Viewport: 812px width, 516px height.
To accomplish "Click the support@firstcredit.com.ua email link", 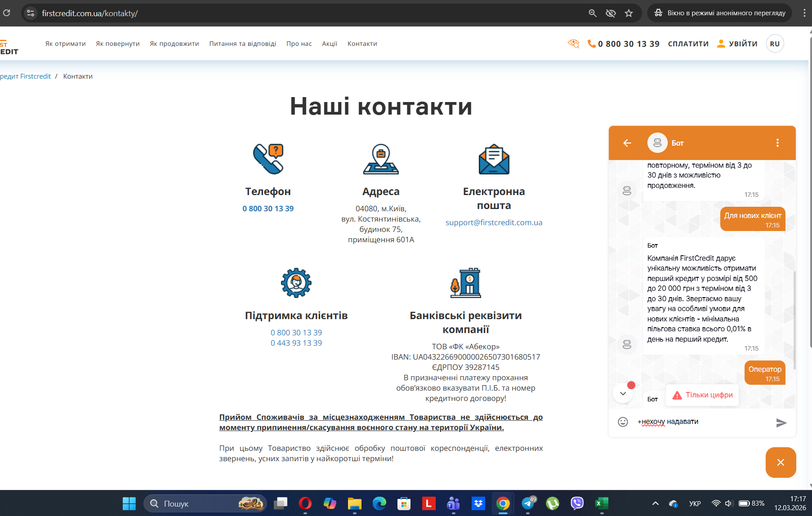I will pyautogui.click(x=494, y=222).
